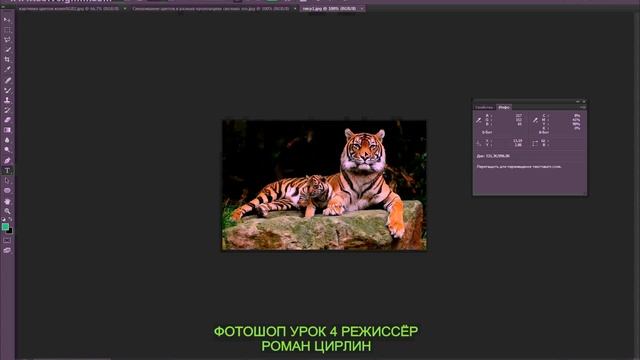Collapse the Info panel
Viewport: 640px width, 360px height.
(578, 101)
